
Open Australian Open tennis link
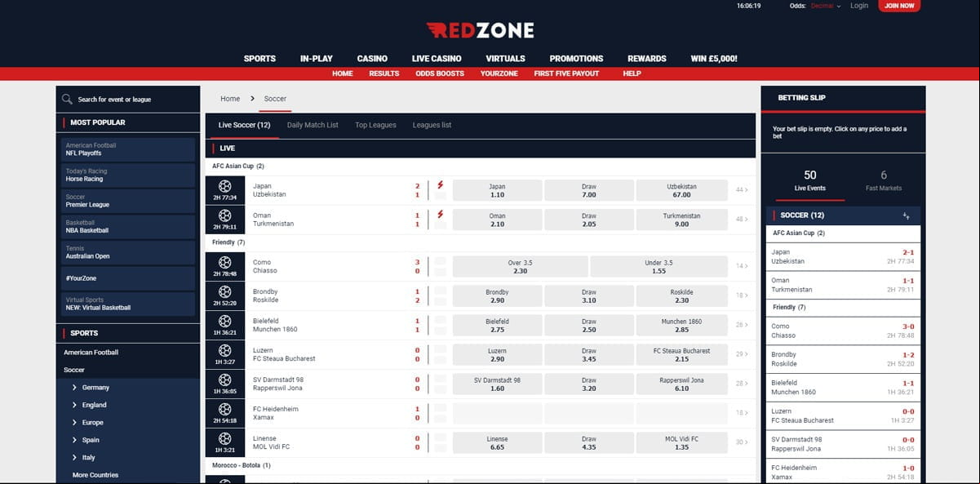(x=129, y=252)
